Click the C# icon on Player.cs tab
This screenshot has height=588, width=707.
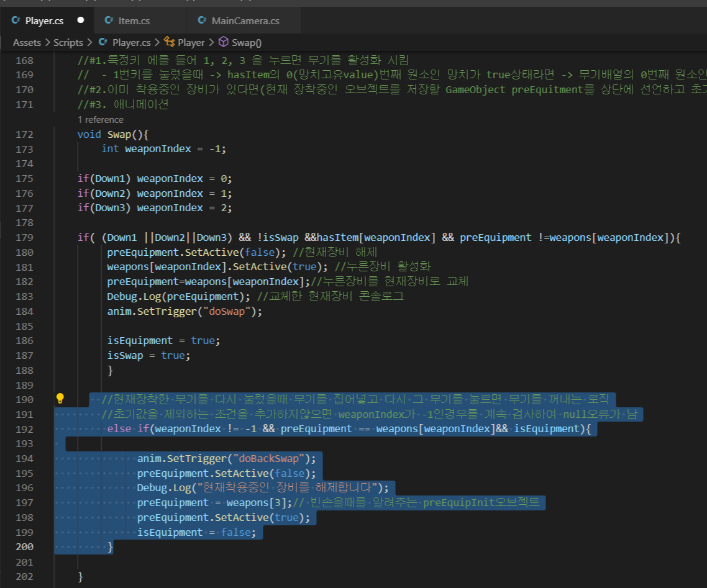pyautogui.click(x=16, y=20)
